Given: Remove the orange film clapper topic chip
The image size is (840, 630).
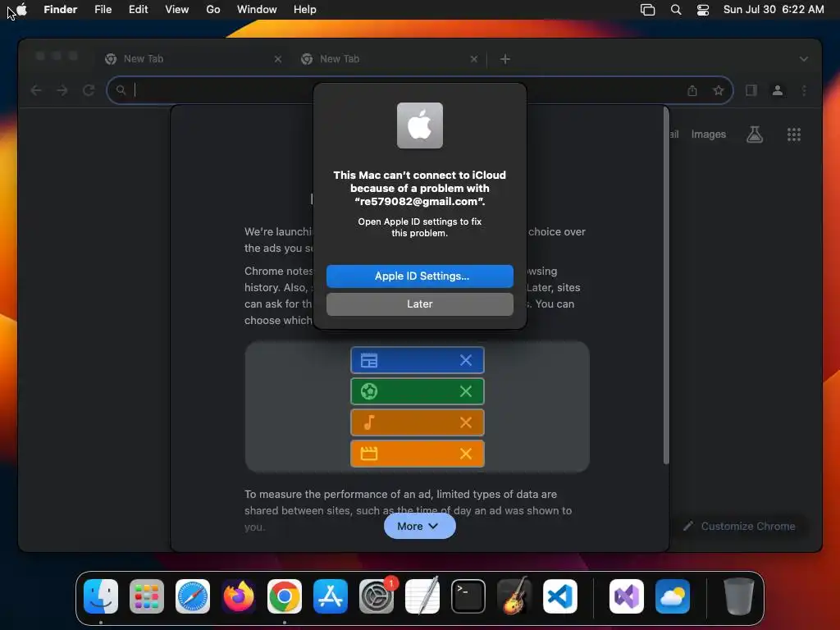Looking at the screenshot, I should 466,454.
